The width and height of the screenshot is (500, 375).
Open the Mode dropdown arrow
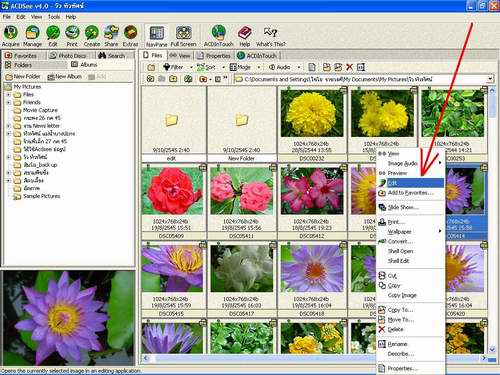tap(259, 67)
